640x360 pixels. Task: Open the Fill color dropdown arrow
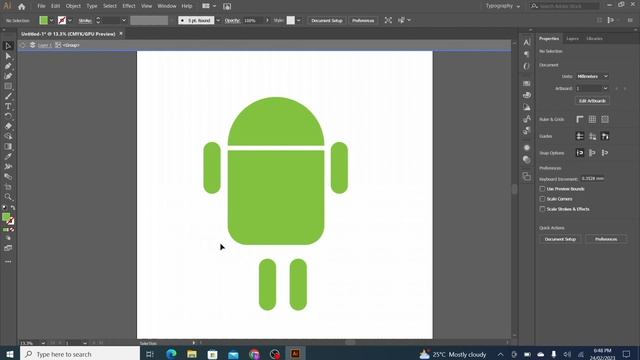[51, 20]
